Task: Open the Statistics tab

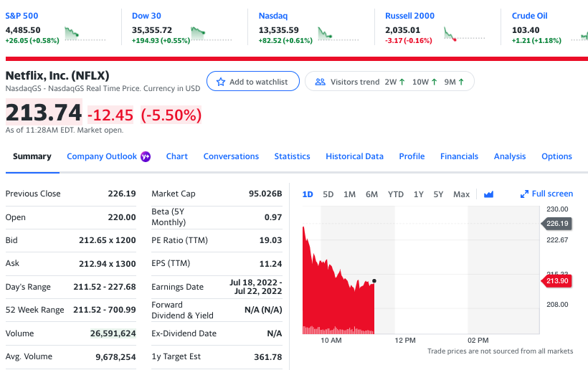Action: (292, 156)
